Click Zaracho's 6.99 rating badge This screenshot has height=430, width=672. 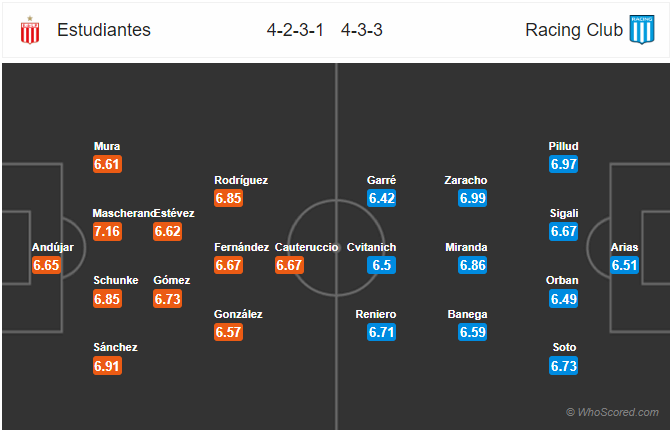tap(472, 198)
